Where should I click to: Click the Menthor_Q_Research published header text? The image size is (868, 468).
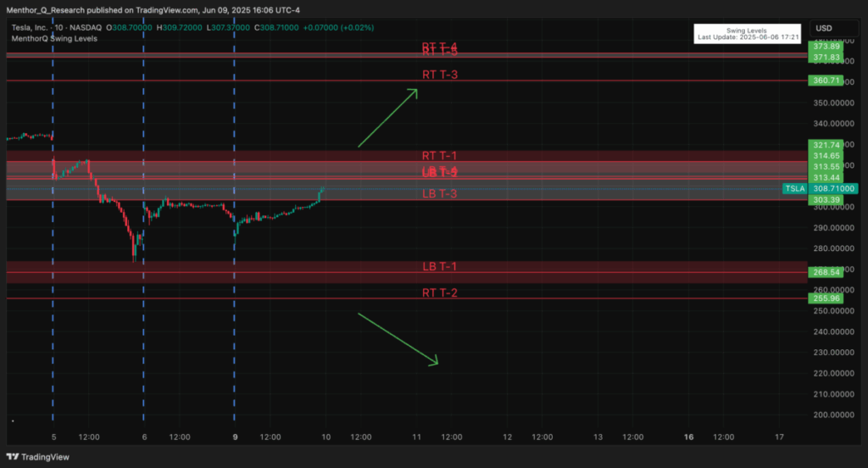point(153,10)
